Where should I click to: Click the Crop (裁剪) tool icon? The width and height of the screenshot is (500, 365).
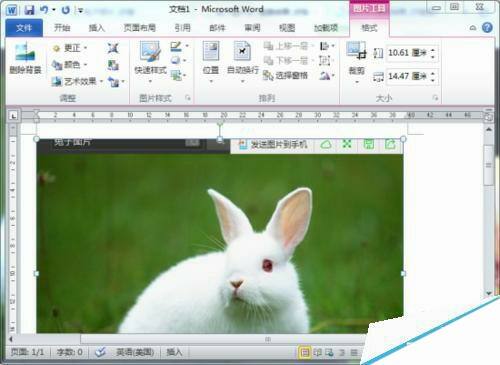click(x=356, y=51)
